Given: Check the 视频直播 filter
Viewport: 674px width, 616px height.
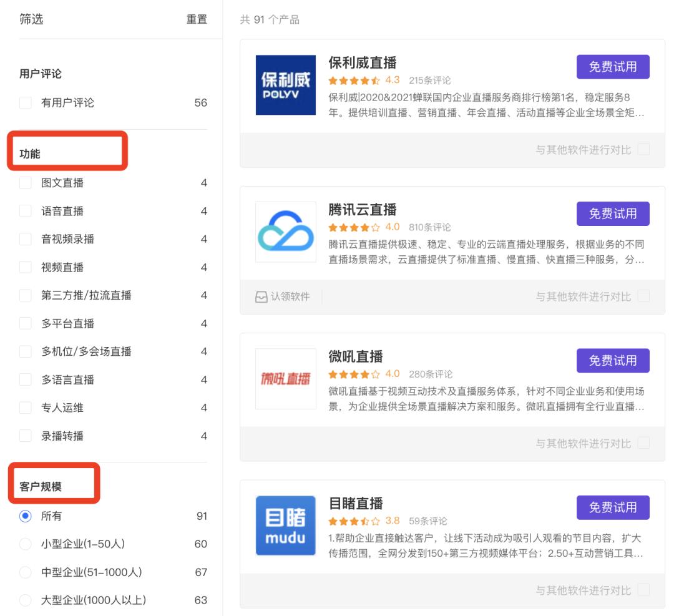Looking at the screenshot, I should tap(26, 267).
